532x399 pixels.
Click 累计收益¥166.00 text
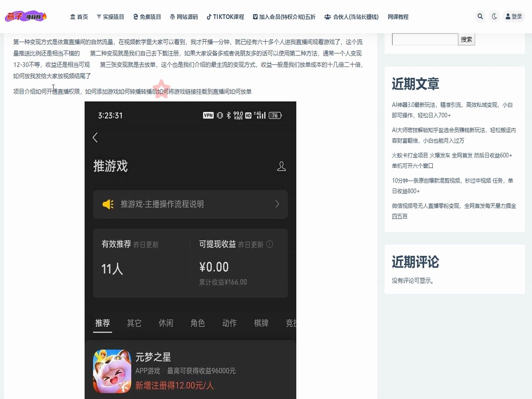click(223, 282)
